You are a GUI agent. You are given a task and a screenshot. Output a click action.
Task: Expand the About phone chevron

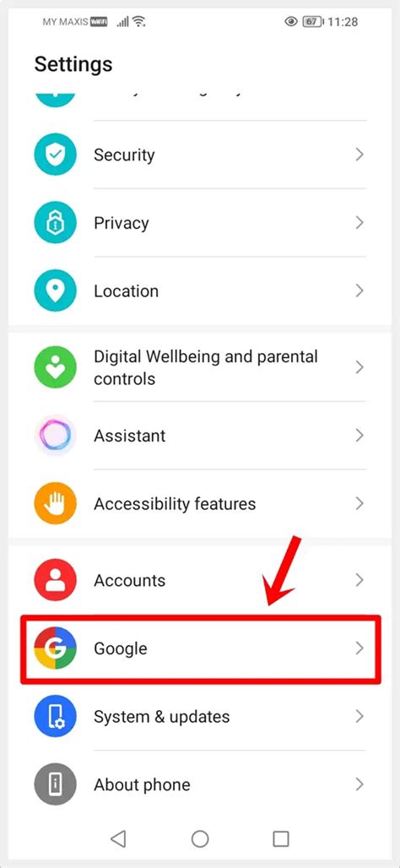point(359,784)
